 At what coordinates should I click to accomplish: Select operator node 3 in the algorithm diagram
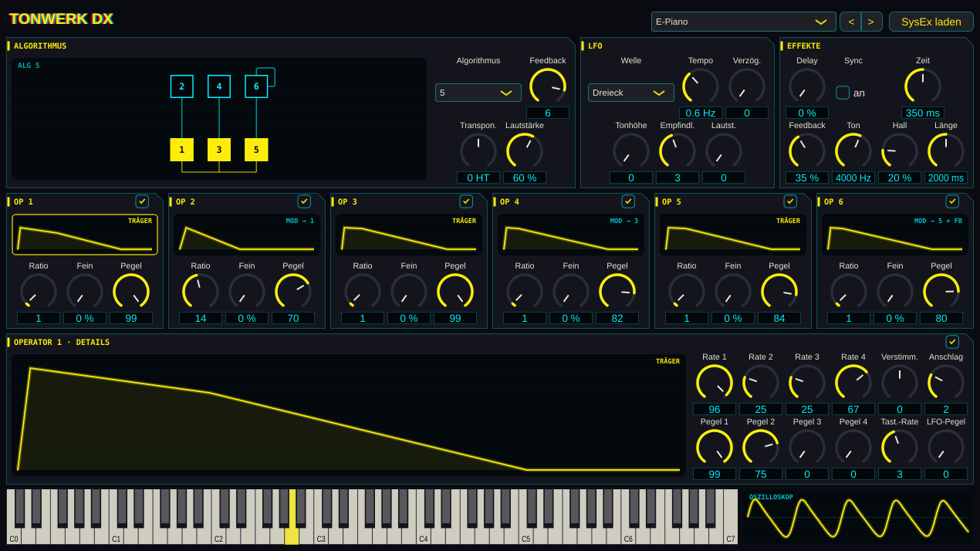(219, 150)
